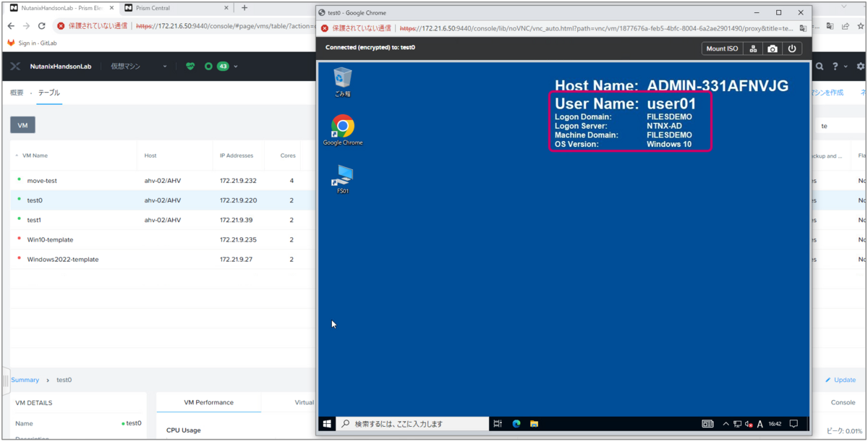The height and width of the screenshot is (442, 868).
Task: Open the power options icon in console toolbar
Action: pyautogui.click(x=792, y=48)
